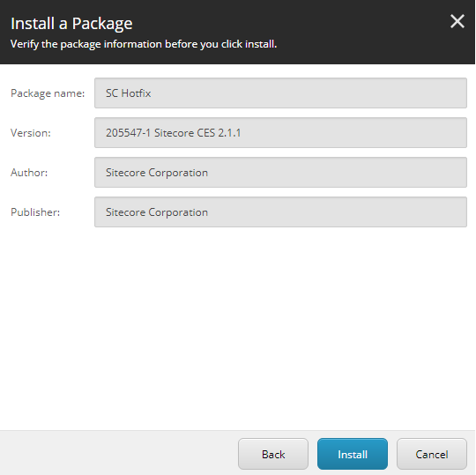This screenshot has width=476, height=475.
Task: Click the 'Install a Package' title
Action: click(71, 24)
